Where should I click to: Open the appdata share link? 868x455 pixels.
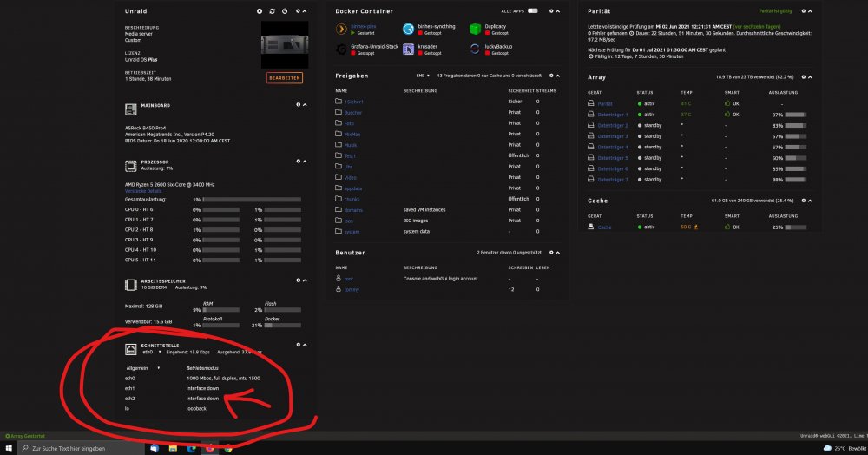(x=352, y=188)
